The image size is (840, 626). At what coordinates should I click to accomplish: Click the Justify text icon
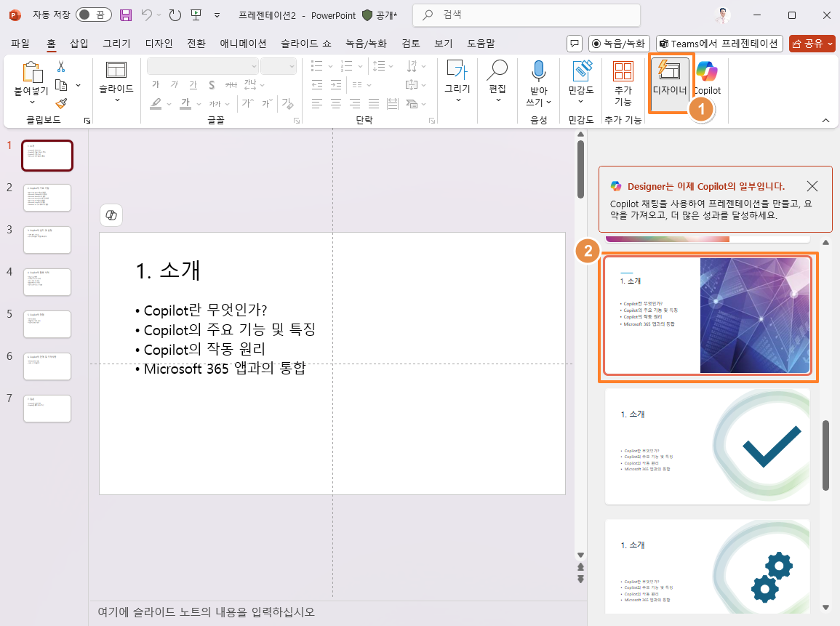click(374, 103)
